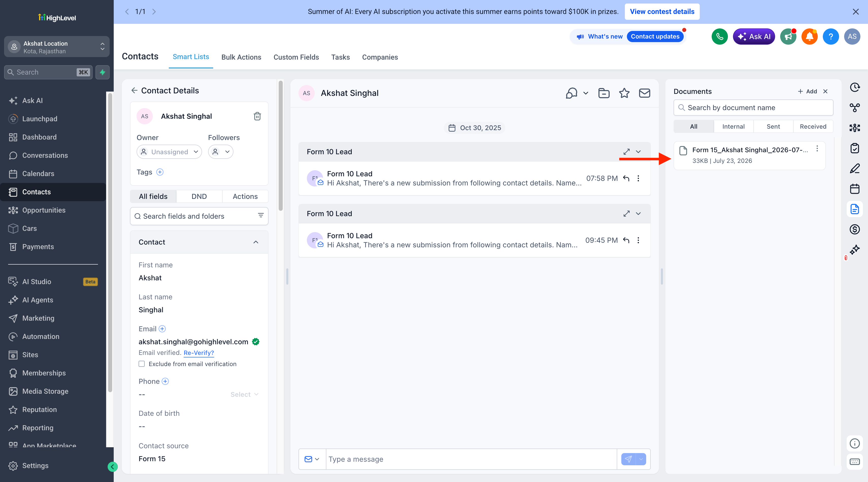Open the megaphone announcements icon
The image size is (868, 482).
[788, 36]
